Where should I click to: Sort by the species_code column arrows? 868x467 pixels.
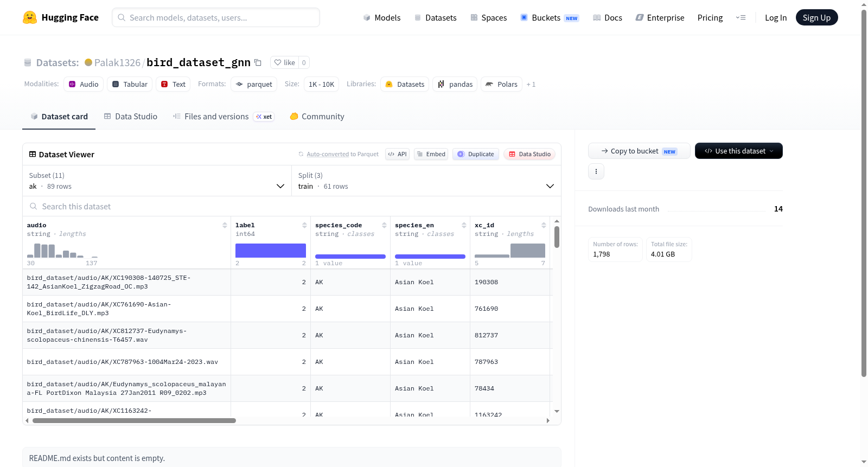coord(384,225)
